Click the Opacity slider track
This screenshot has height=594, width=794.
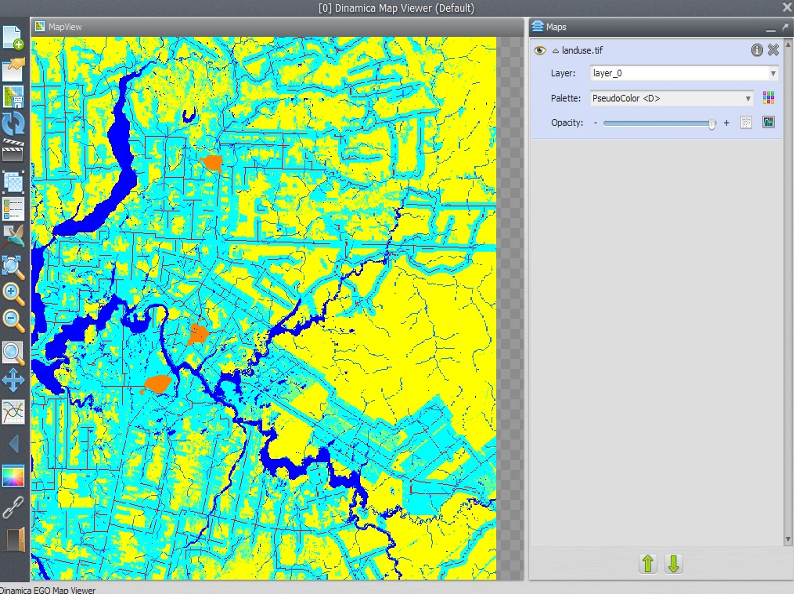coord(659,122)
